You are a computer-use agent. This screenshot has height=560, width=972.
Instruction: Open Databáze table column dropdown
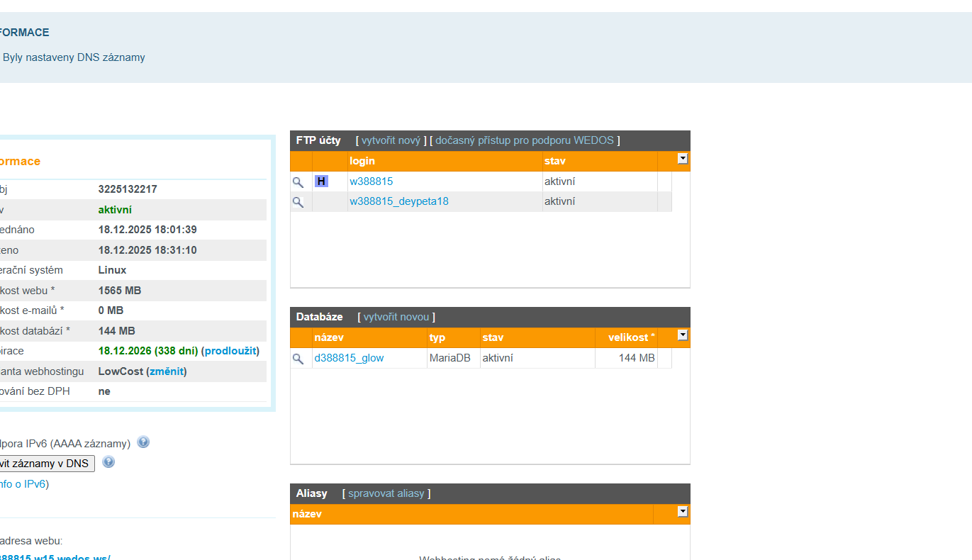point(682,335)
